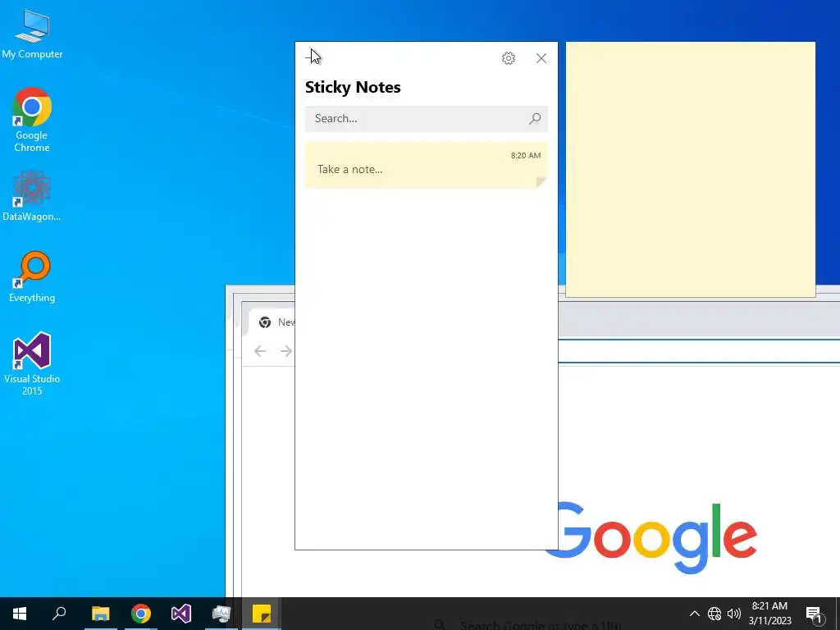Image resolution: width=840 pixels, height=630 pixels.
Task: Click inside the open yellow sticky note
Action: point(691,169)
